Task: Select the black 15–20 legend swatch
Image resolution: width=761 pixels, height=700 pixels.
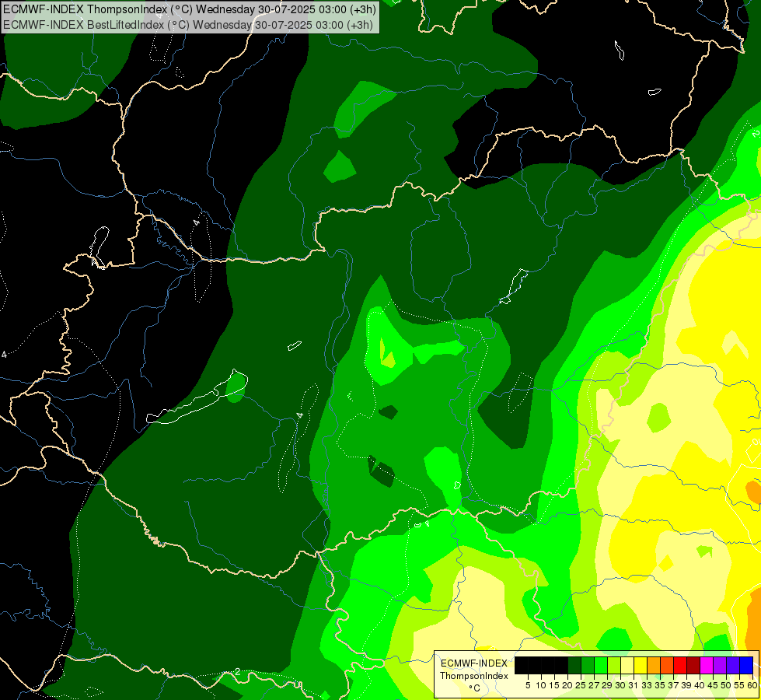Action: [561, 665]
